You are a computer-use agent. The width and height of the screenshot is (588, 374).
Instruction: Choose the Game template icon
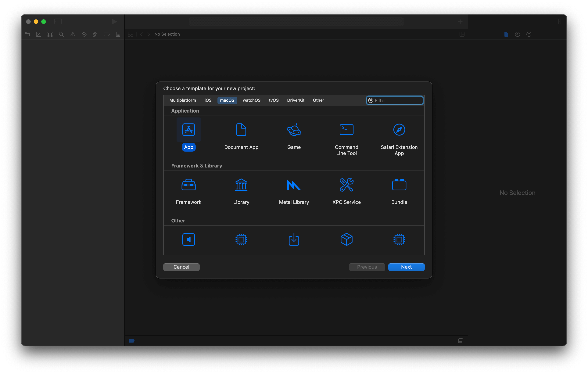point(294,129)
